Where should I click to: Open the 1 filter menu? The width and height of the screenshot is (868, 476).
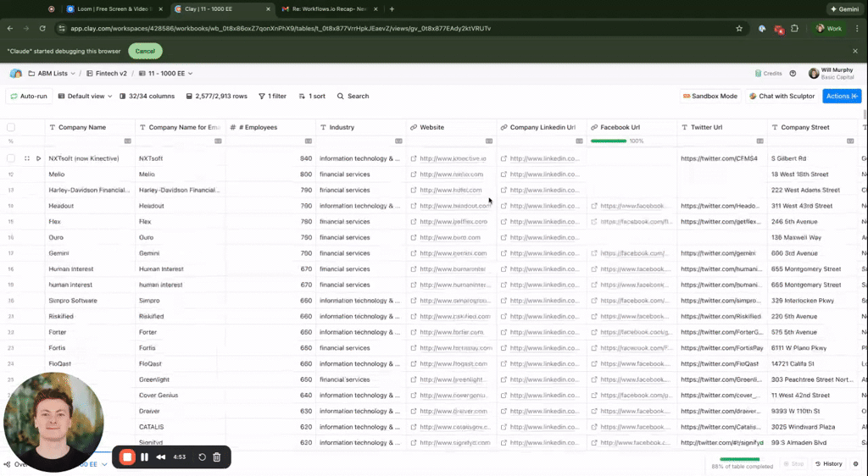(x=272, y=97)
